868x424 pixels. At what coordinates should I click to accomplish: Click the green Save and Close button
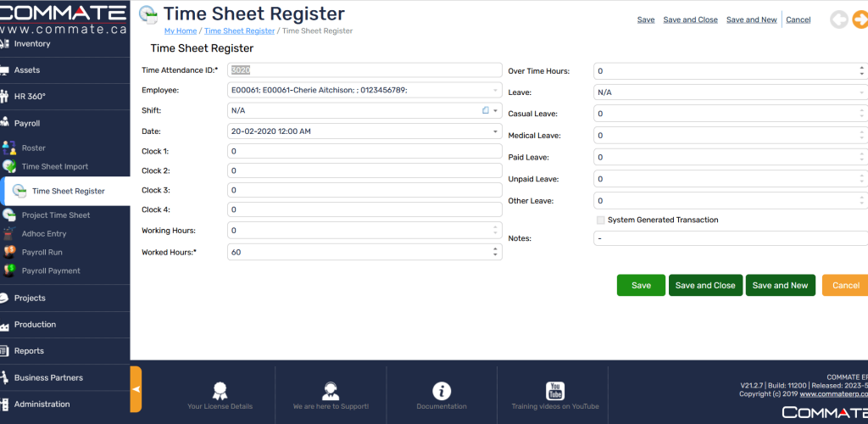[x=705, y=285]
